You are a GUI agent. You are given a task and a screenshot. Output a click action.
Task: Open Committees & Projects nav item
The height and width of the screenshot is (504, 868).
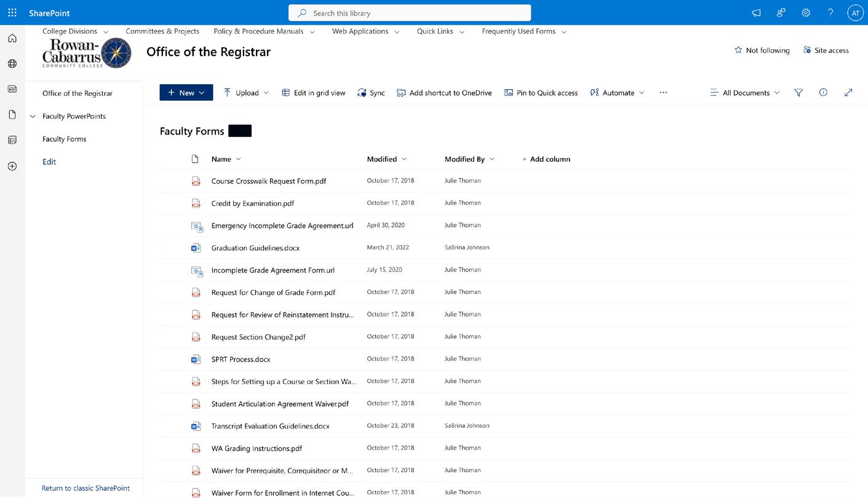point(162,31)
